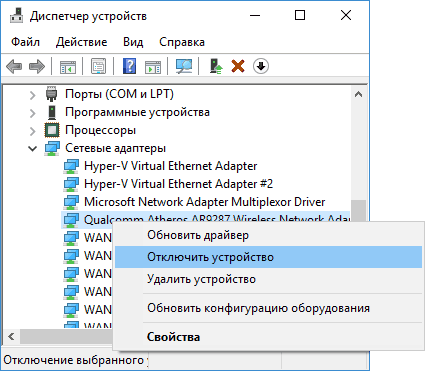Image resolution: width=425 pixels, height=371 pixels.
Task: Open the Properties toolbar icon
Action: click(99, 66)
